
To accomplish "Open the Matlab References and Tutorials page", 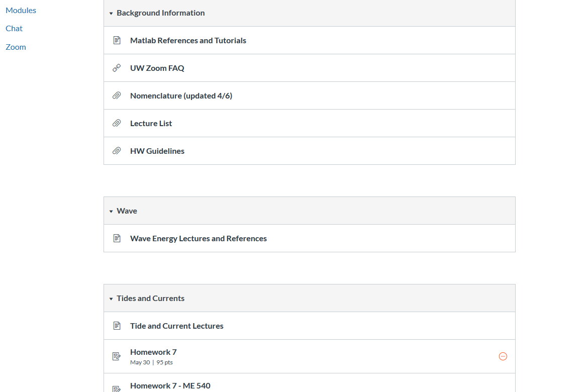I will tap(188, 41).
